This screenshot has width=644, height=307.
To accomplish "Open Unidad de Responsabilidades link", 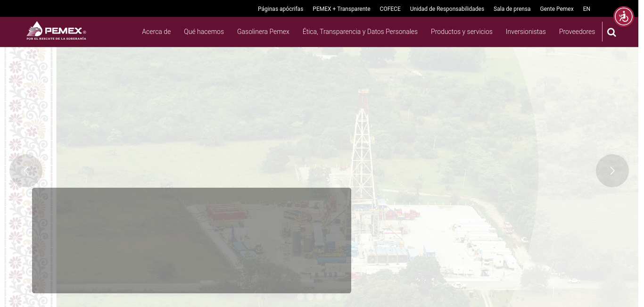I will coord(447,9).
